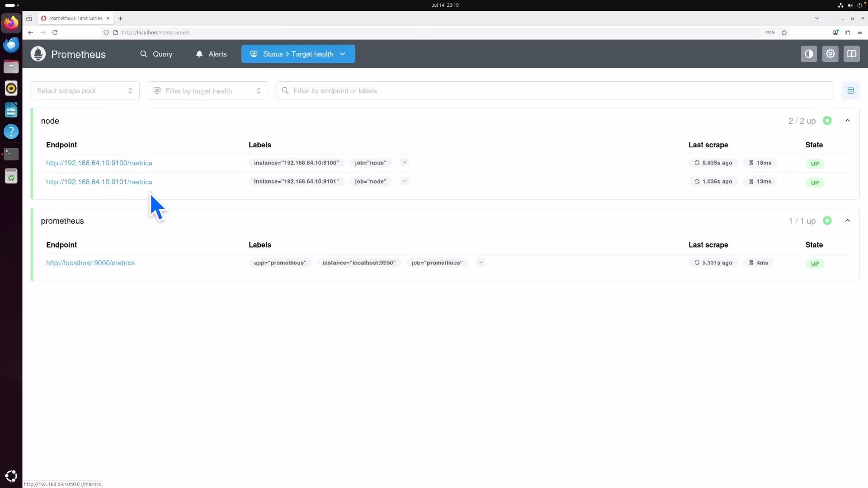Reload the current page
The width and height of the screenshot is (868, 488).
pyautogui.click(x=55, y=33)
